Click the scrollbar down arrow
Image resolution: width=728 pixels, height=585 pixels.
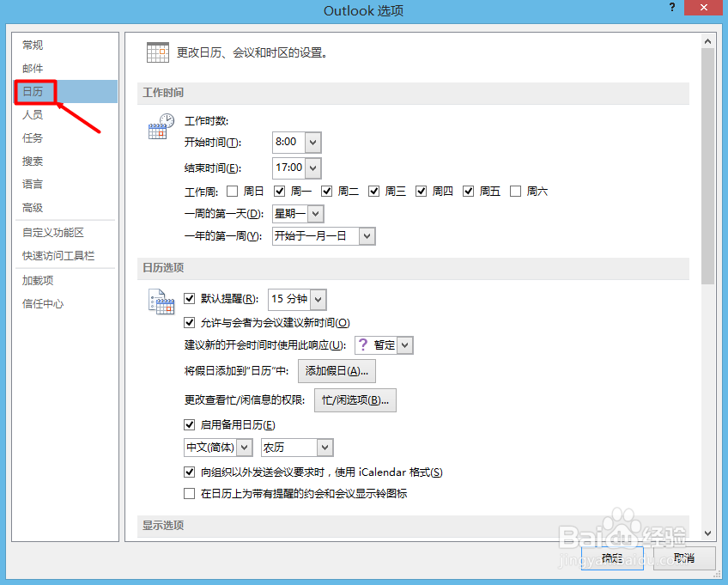tap(707, 533)
